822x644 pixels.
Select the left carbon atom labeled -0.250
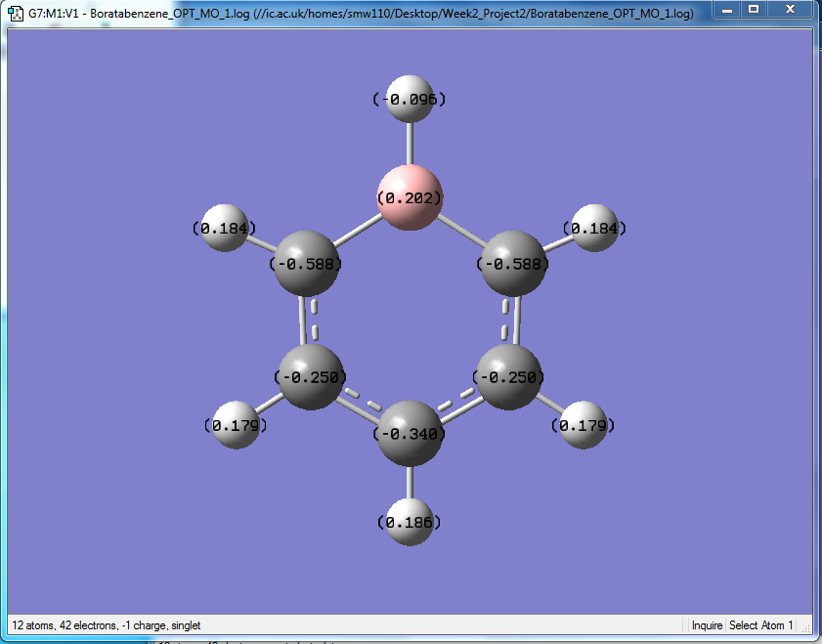(x=311, y=377)
